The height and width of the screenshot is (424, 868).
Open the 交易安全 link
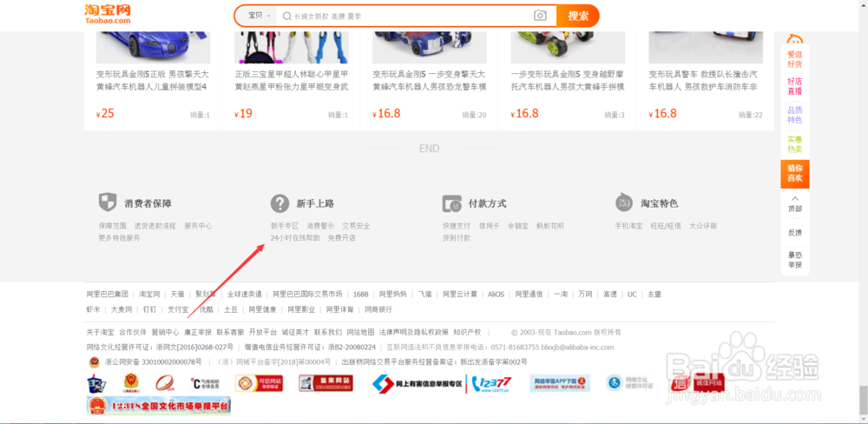point(356,226)
